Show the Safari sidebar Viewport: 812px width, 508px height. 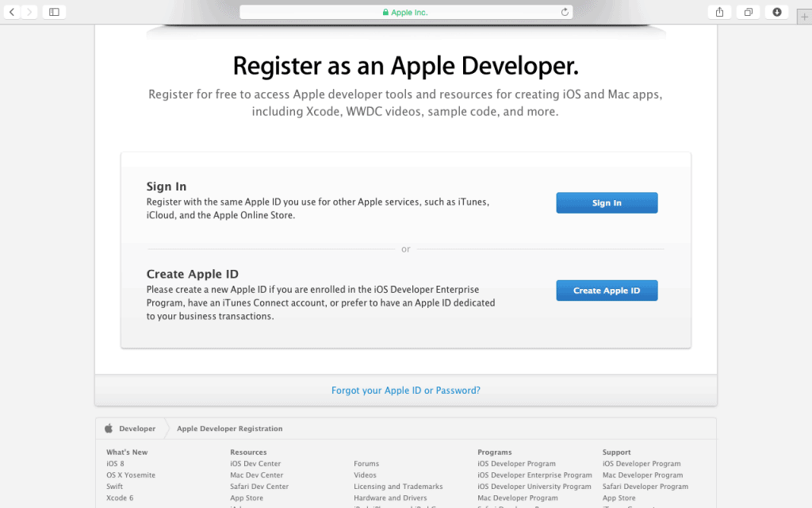pos(54,12)
